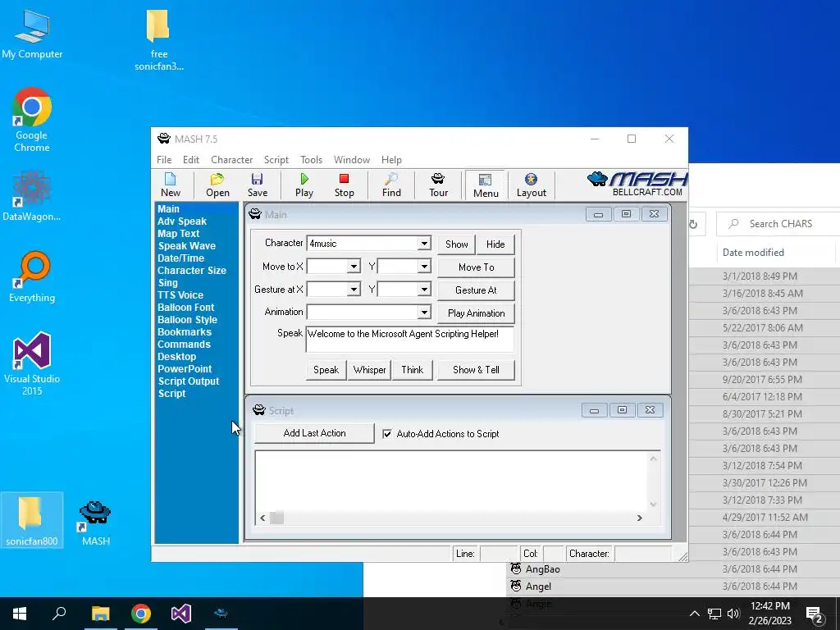840x630 pixels.
Task: Click the Show character button
Action: (456, 244)
